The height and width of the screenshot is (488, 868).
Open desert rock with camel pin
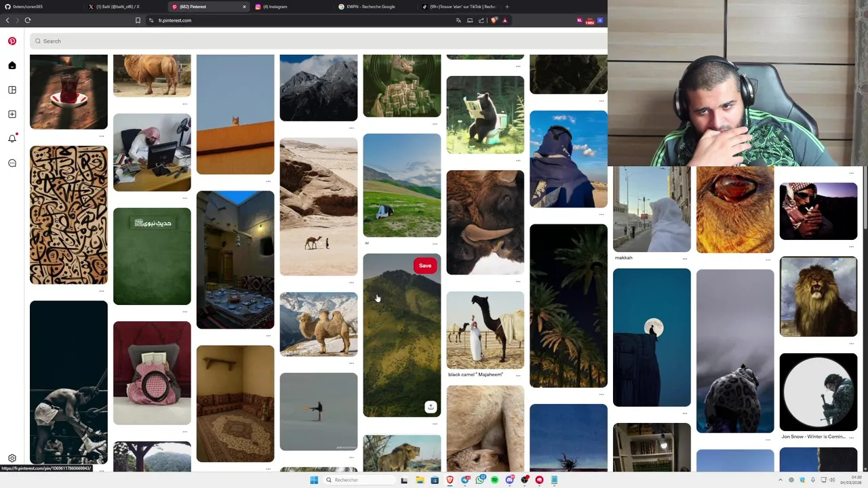pos(319,207)
